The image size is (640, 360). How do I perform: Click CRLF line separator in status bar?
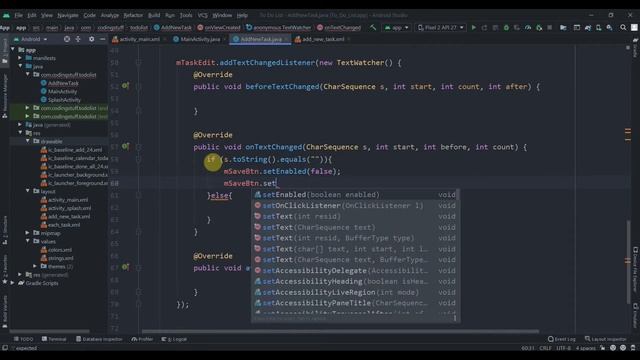point(545,348)
